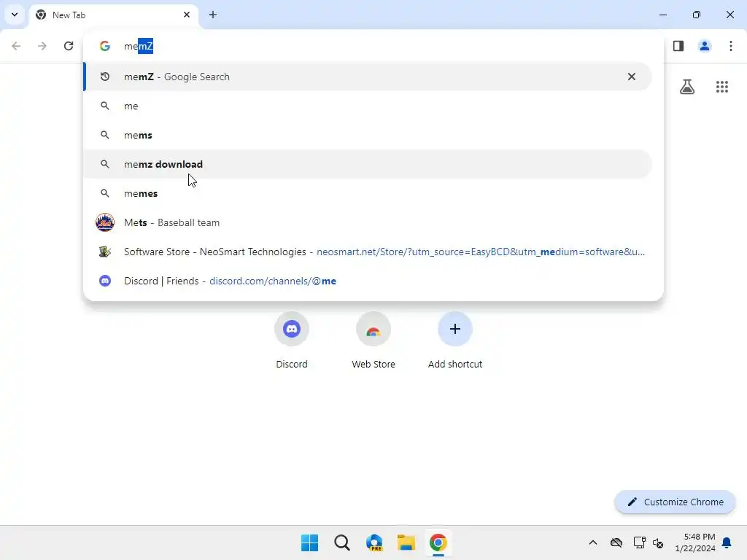Click the Mets team logo icon
The width and height of the screenshot is (747, 560).
105,222
